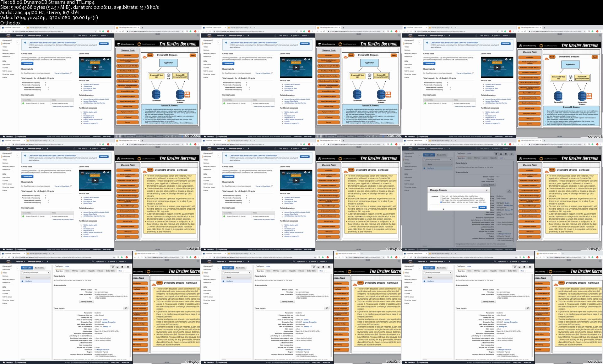Click Manage Stream button in 00:05:44 frame
The height and width of the screenshot is (364, 603).
[x=86, y=302]
